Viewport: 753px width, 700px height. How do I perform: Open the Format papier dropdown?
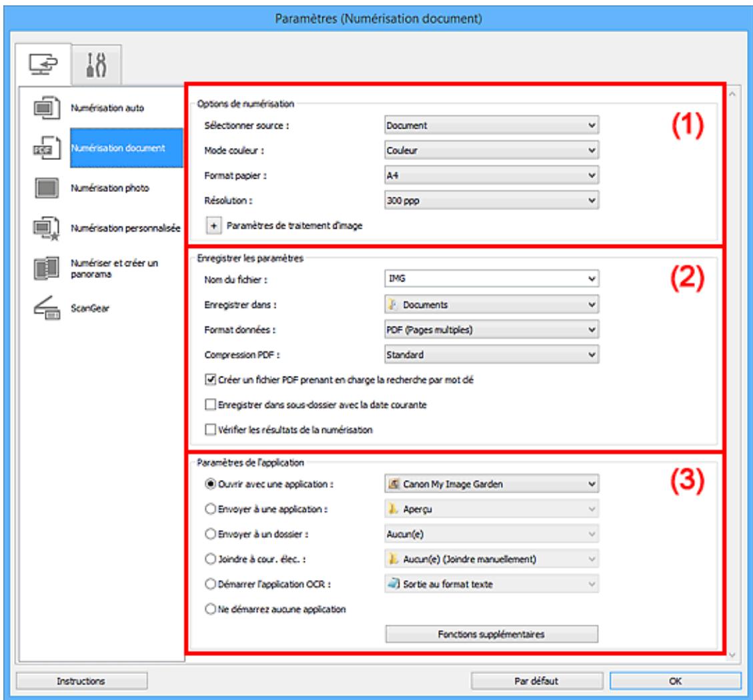[x=492, y=175]
